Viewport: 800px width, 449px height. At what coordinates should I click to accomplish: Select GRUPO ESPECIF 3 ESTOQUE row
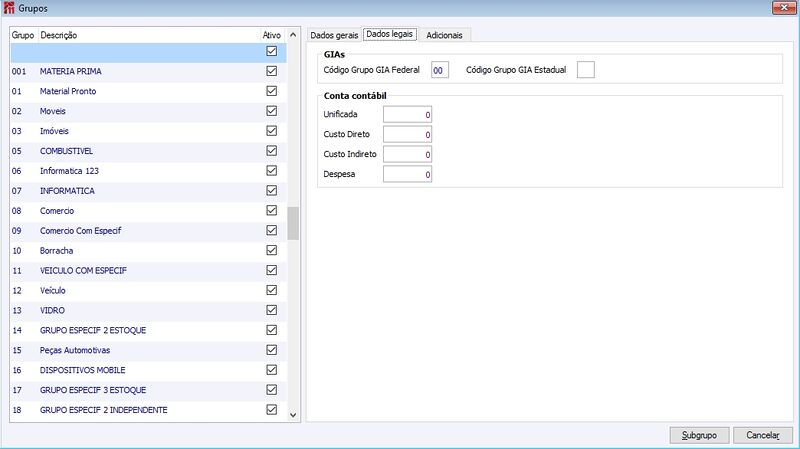(x=148, y=390)
